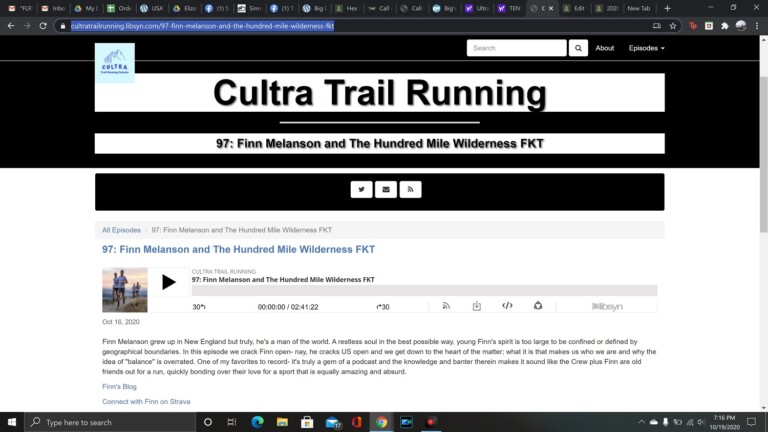Image resolution: width=768 pixels, height=432 pixels.
Task: Click the Twitter share icon
Action: (361, 189)
